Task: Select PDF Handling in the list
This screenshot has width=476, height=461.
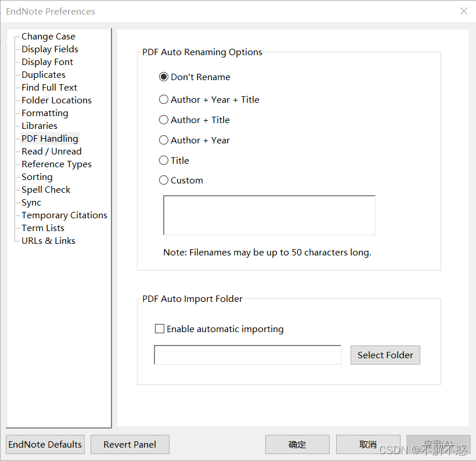Action: coord(50,139)
